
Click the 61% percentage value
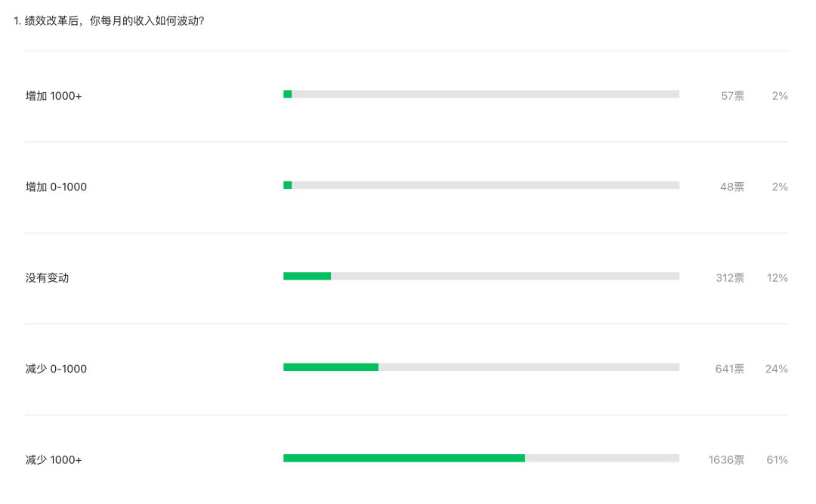click(x=777, y=459)
